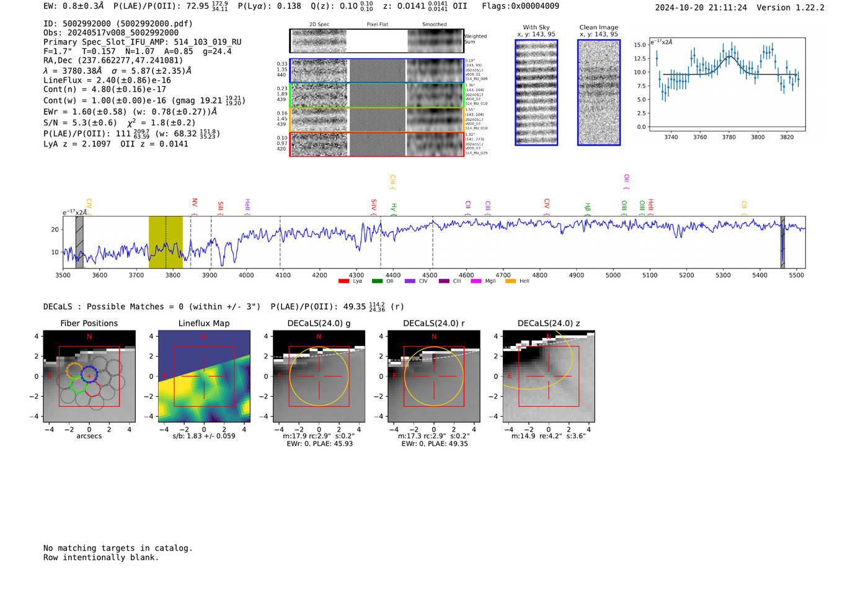Image resolution: width=868 pixels, height=591 pixels.
Task: Open the red-bordered fiber 2D Spec cutout
Action: click(x=319, y=144)
